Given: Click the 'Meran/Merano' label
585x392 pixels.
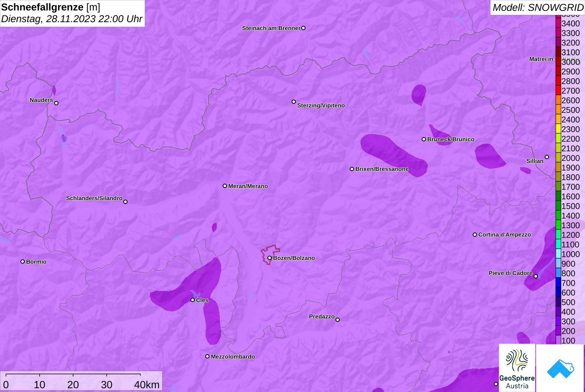Looking at the screenshot, I should pyautogui.click(x=248, y=186).
